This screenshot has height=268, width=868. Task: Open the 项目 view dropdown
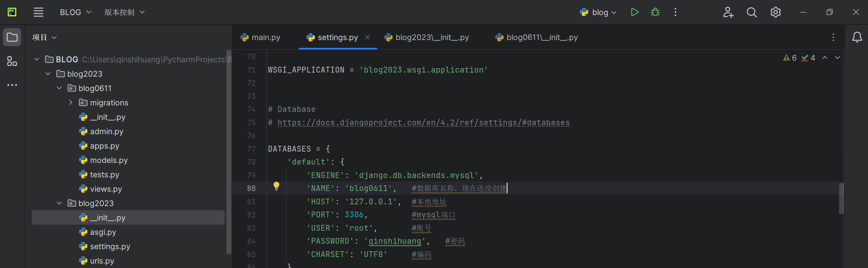click(x=44, y=37)
